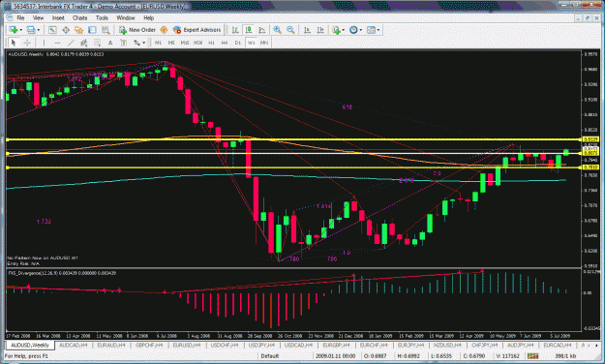605x364 pixels.
Task: Select the Crosshair tool
Action: click(x=27, y=43)
